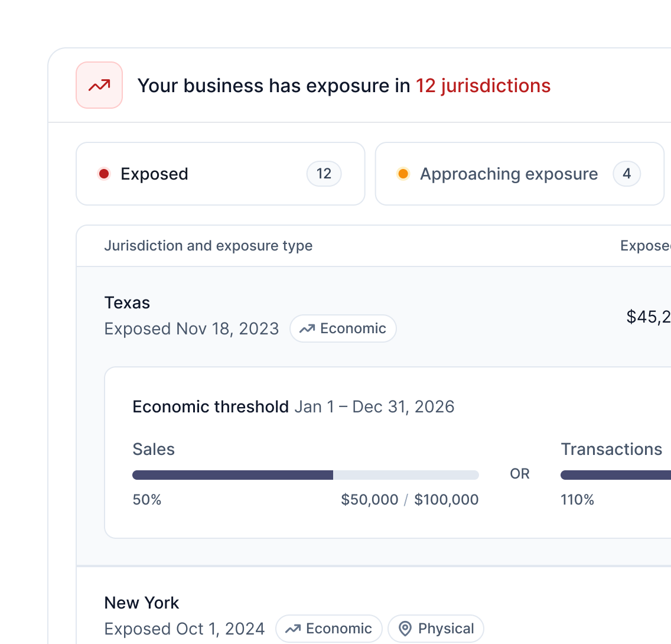Click the orange Approaching exposure dot
This screenshot has height=644, width=671.
click(x=403, y=174)
